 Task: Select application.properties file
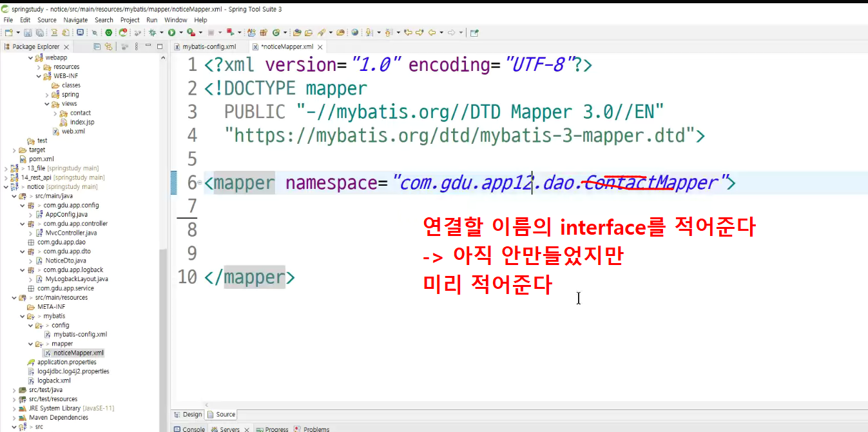(x=62, y=362)
